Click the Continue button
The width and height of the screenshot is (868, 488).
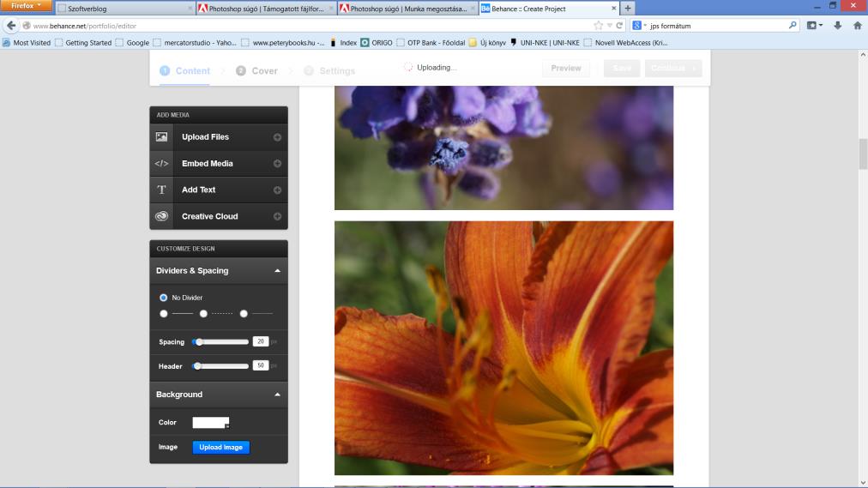point(673,68)
